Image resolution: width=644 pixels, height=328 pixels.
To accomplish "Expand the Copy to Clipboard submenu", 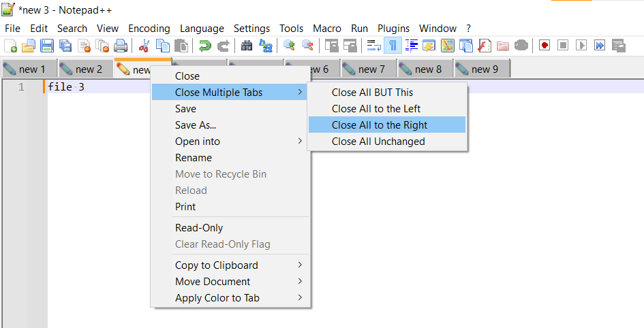I will point(230,265).
